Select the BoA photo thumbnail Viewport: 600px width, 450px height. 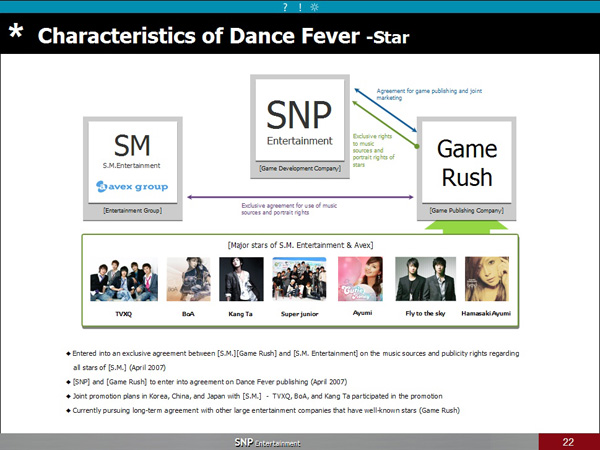pyautogui.click(x=187, y=278)
